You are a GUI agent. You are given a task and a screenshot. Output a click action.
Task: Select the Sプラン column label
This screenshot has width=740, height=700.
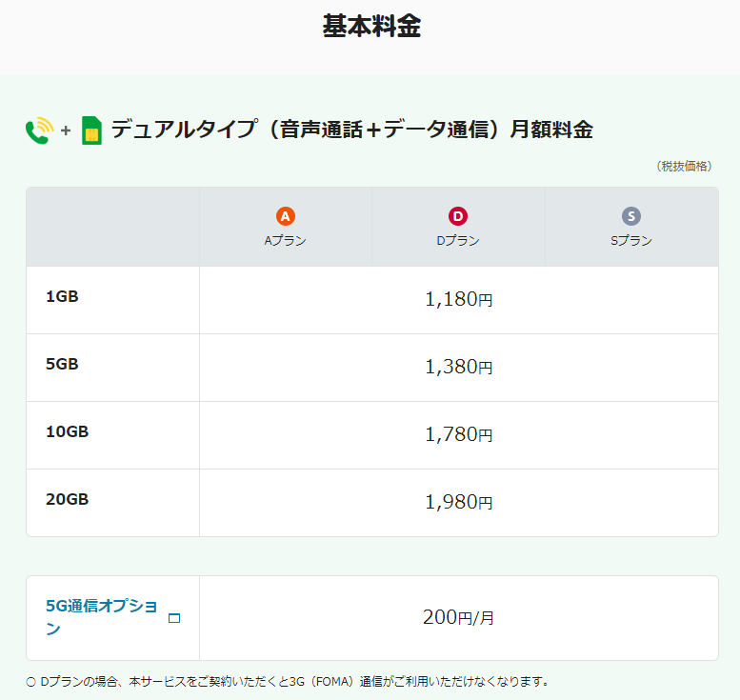point(631,241)
